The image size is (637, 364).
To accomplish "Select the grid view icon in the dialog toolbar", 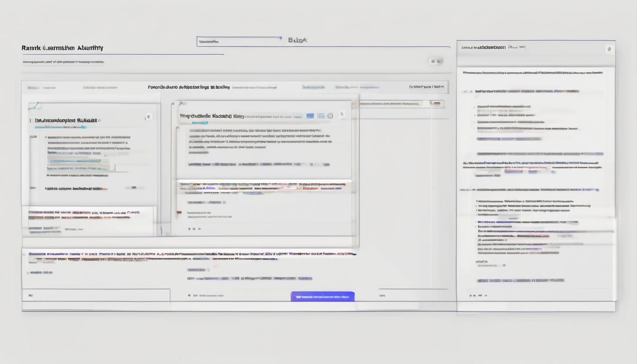I will [x=310, y=115].
